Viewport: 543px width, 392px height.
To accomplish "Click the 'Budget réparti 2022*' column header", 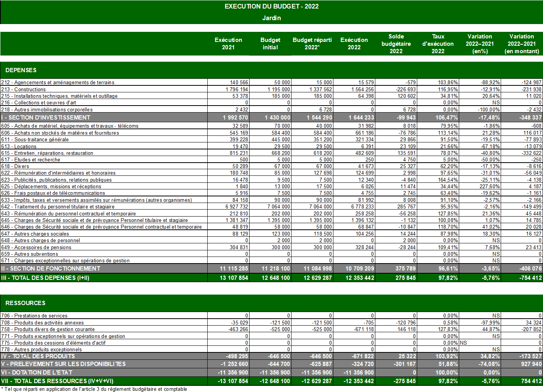I will (312, 43).
